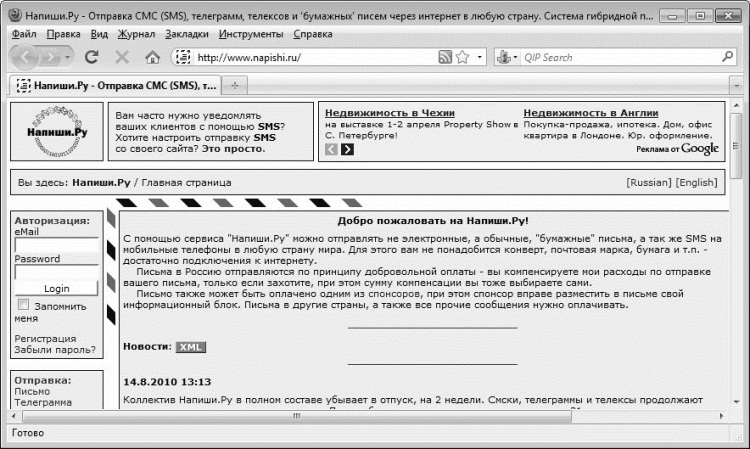Click the site identity icon in address bar
This screenshot has width=750, height=449.
pos(183,57)
